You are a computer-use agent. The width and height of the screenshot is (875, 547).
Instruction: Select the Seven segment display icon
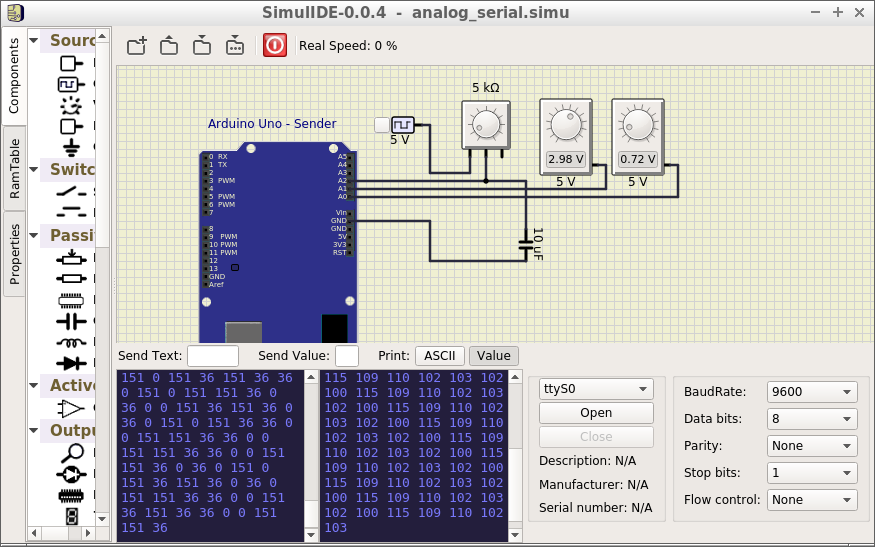point(71,516)
